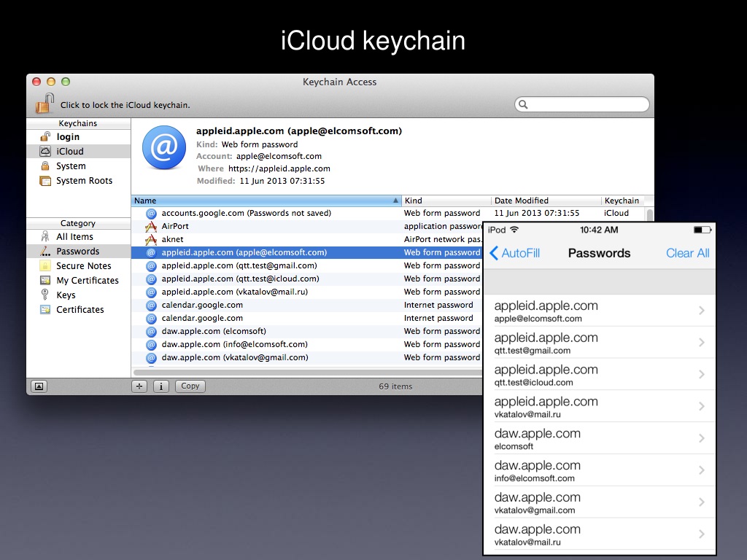Select the AirPort application password row

pyautogui.click(x=307, y=226)
